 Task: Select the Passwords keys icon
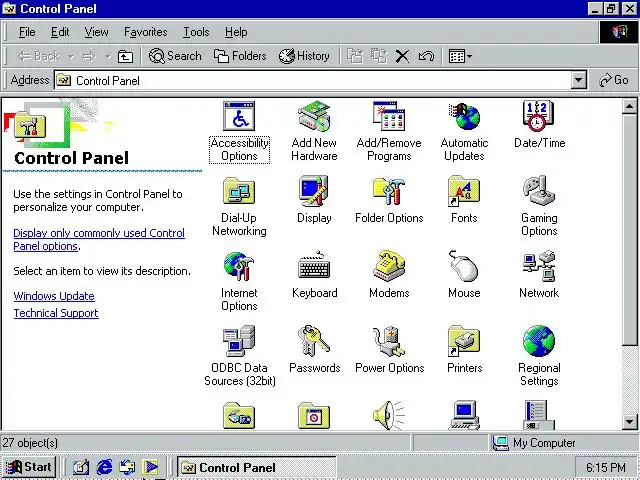(x=314, y=341)
